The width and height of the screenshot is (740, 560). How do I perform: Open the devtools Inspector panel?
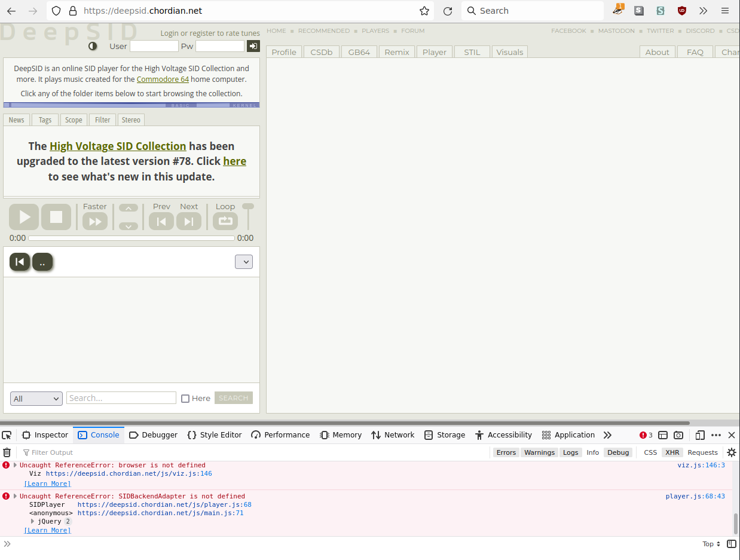45,435
